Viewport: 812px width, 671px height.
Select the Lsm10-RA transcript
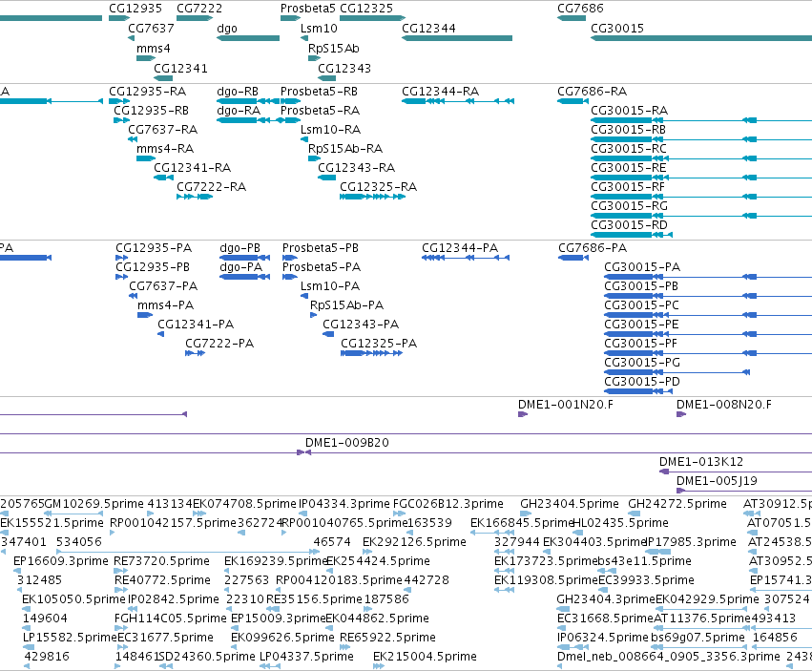point(304,139)
